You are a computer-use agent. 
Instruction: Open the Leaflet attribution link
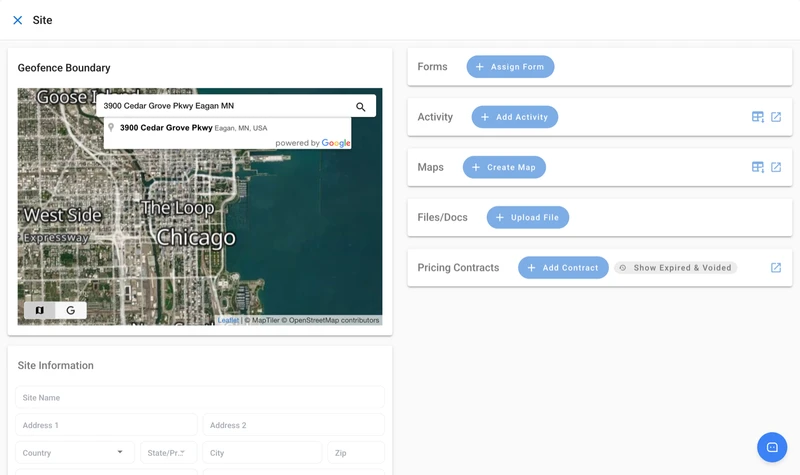click(228, 320)
